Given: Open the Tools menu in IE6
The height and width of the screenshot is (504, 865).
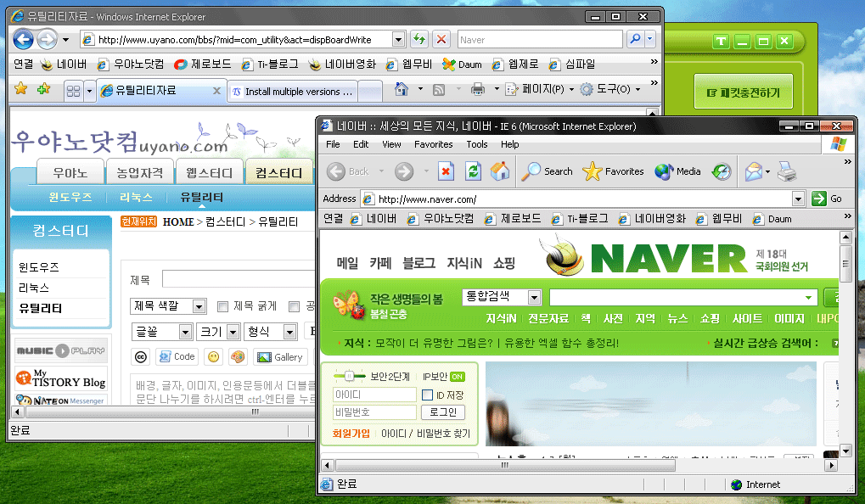Looking at the screenshot, I should point(476,144).
